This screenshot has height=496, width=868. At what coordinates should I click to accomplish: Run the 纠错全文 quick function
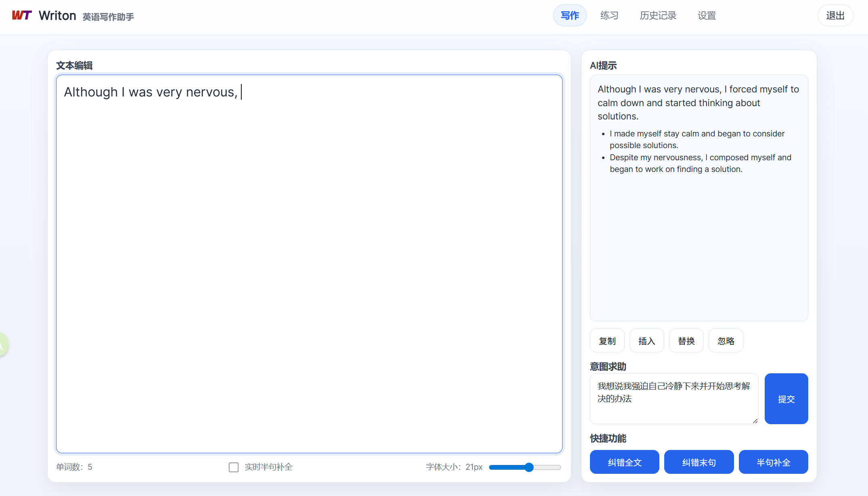coord(624,462)
